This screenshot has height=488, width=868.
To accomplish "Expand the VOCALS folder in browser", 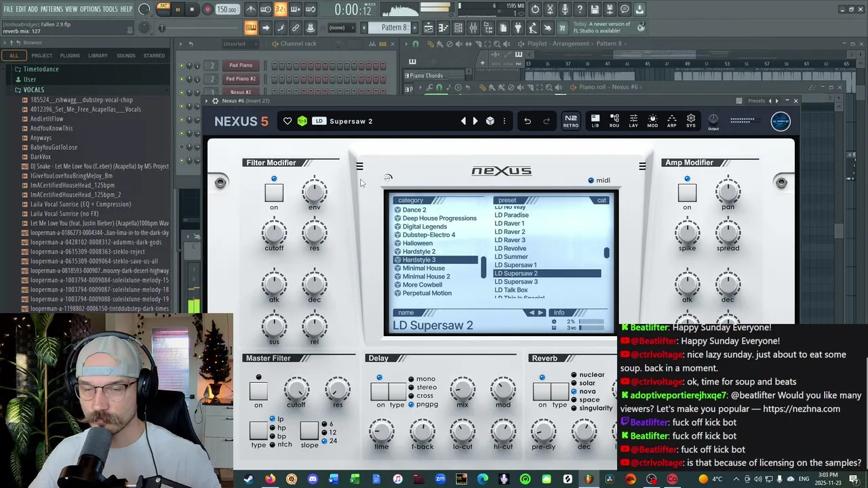I will click(x=33, y=89).
